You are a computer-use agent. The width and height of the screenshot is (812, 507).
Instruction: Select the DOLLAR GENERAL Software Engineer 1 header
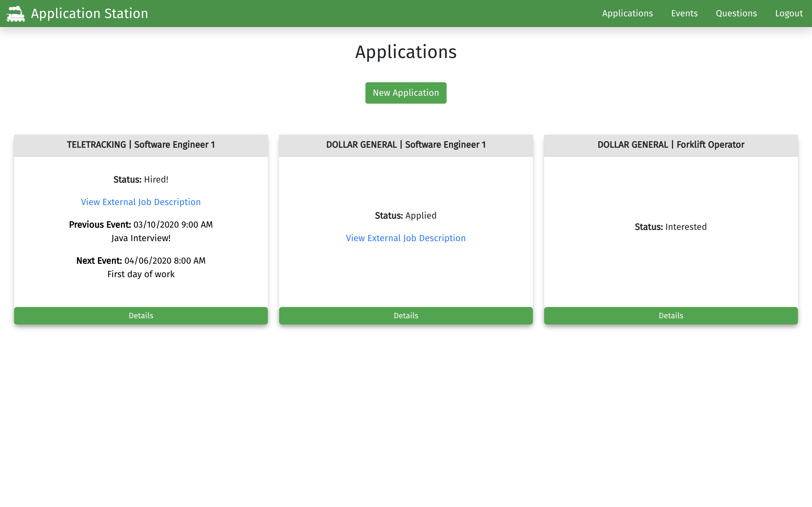click(x=406, y=145)
